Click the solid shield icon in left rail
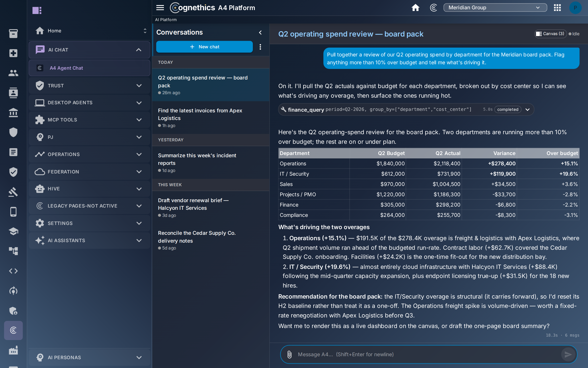 [13, 132]
